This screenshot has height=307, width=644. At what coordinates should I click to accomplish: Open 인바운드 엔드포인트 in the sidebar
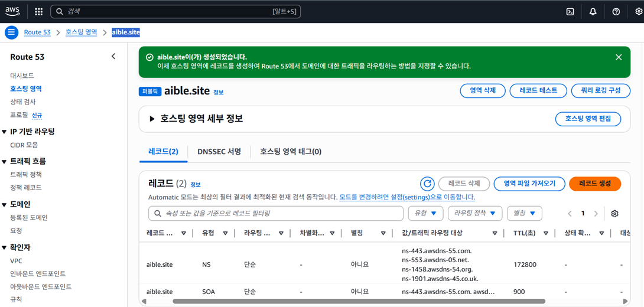[38, 273]
